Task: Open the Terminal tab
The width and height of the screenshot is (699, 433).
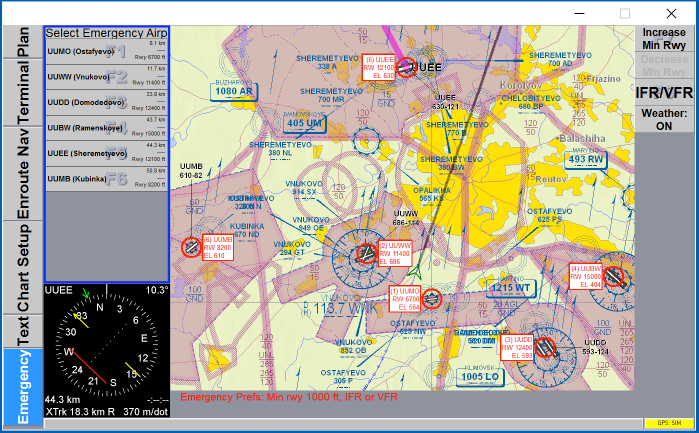Action: tap(22, 92)
